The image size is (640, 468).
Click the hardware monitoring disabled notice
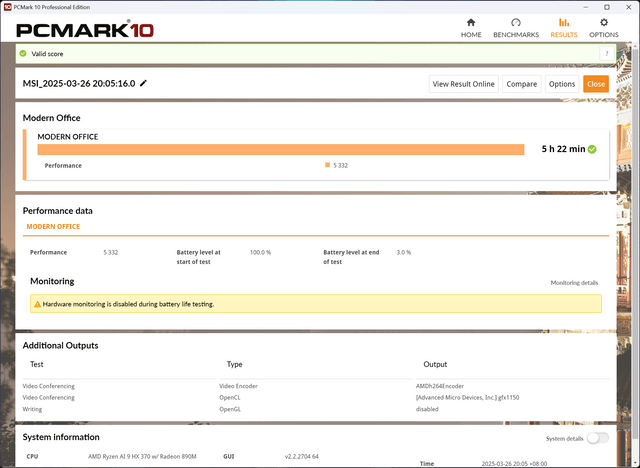coord(316,304)
